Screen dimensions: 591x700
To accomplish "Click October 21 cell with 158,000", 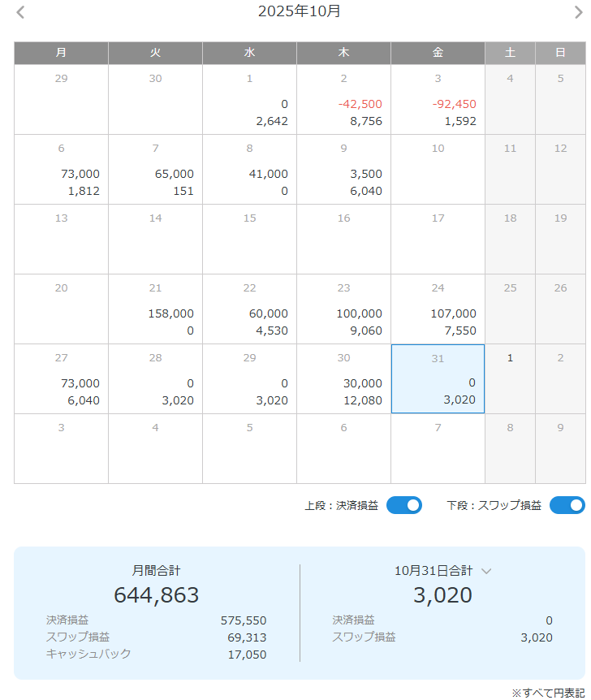I will coord(155,309).
